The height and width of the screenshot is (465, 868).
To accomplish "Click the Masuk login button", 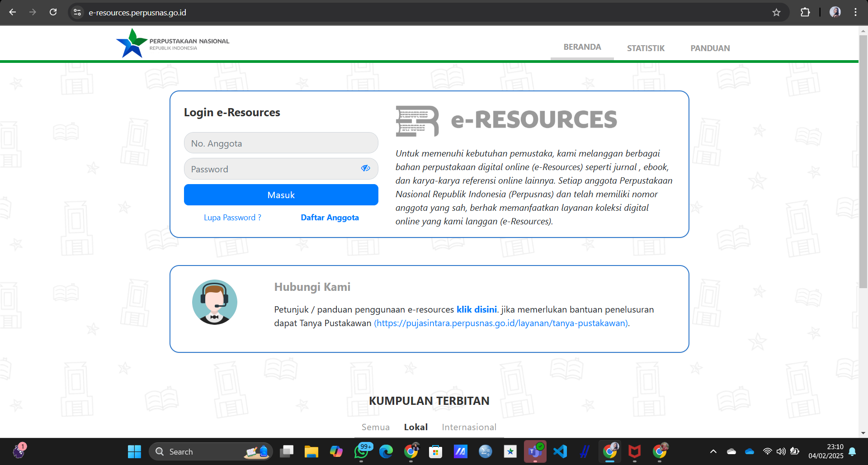I will click(x=281, y=195).
